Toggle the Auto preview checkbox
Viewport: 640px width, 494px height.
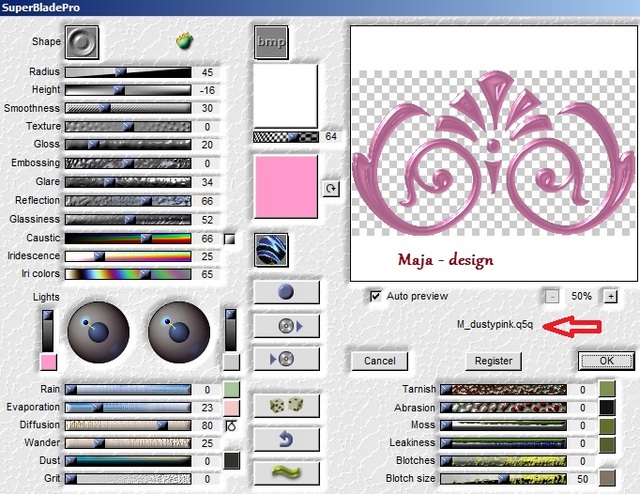375,296
